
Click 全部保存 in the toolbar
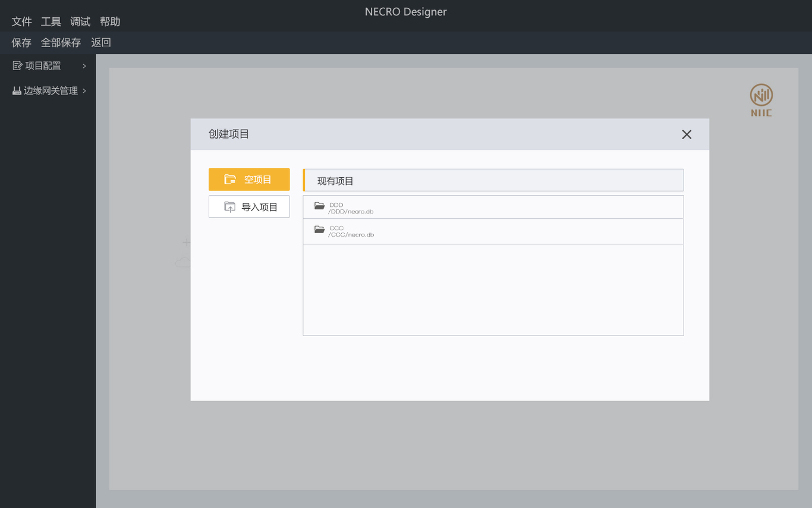61,42
